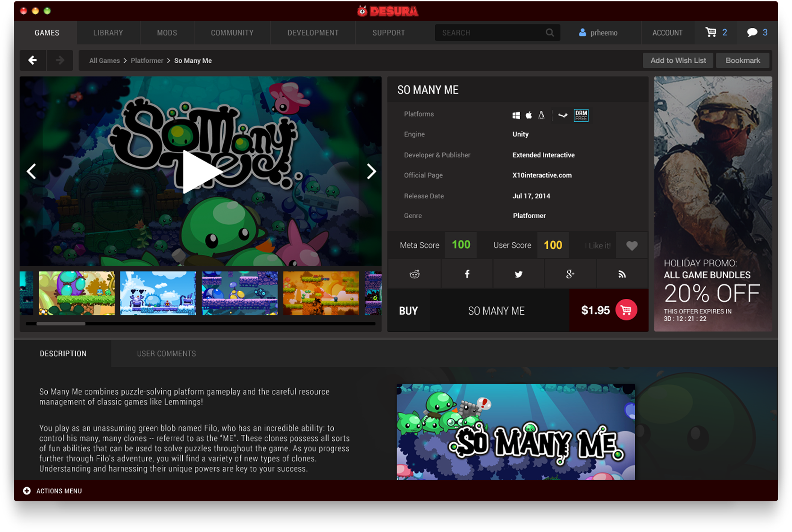Click the search magnifier icon
The width and height of the screenshot is (792, 532).
pyautogui.click(x=550, y=33)
